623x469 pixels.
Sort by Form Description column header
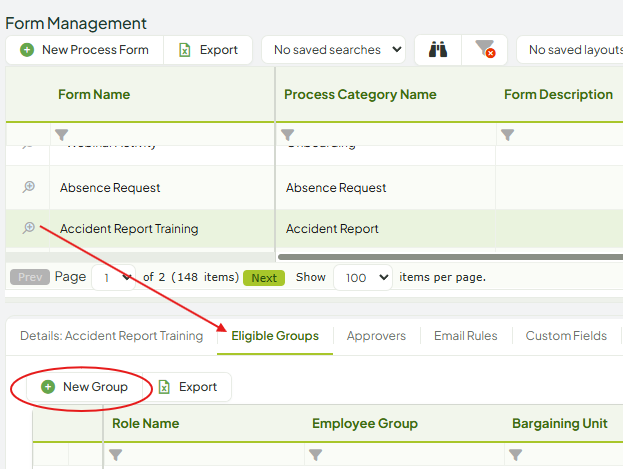(558, 95)
